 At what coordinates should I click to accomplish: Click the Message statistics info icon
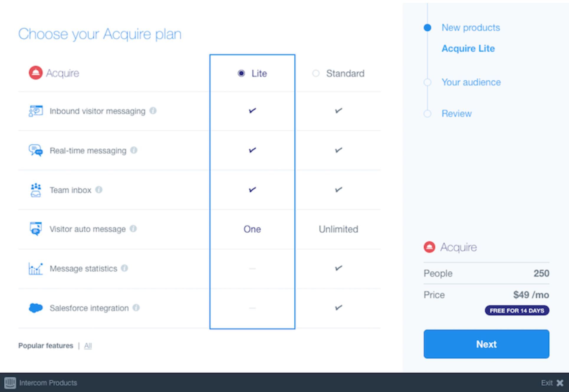point(124,268)
